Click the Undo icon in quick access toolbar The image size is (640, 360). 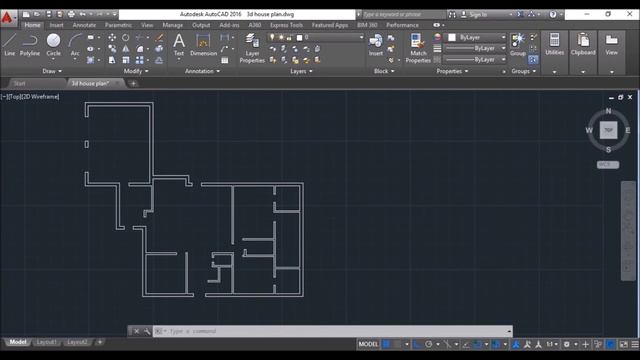pos(82,14)
